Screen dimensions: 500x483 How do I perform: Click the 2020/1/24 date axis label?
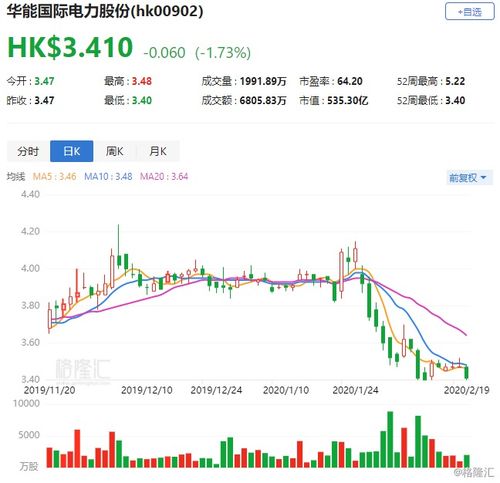[x=355, y=390]
